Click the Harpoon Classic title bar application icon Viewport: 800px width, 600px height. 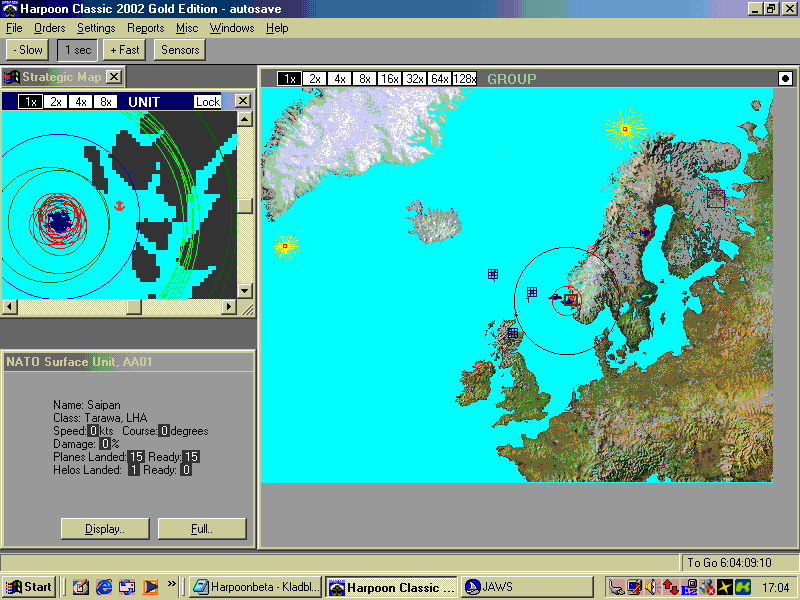tap(9, 9)
